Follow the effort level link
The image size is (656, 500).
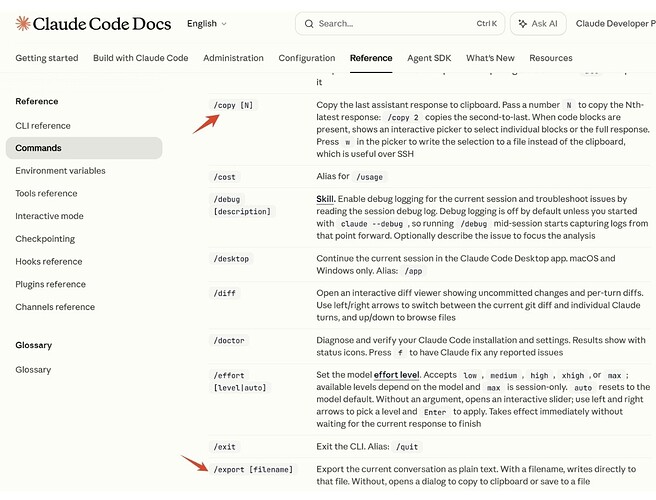(x=396, y=375)
